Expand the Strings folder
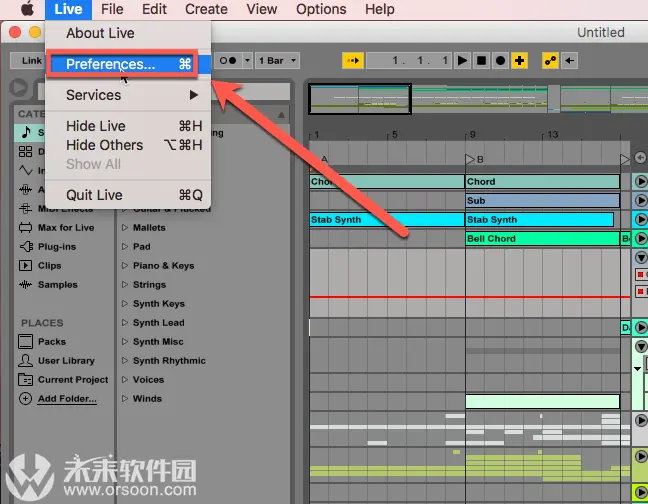The width and height of the screenshot is (648, 504). [x=125, y=285]
